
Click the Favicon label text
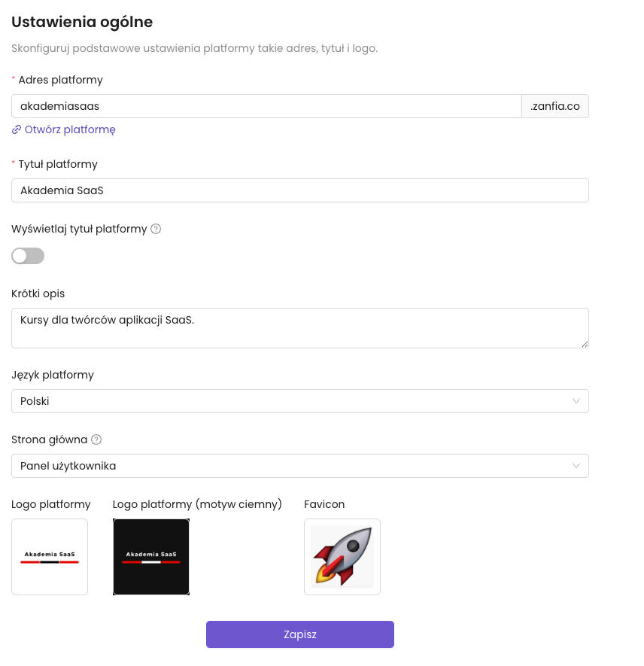[x=324, y=504]
